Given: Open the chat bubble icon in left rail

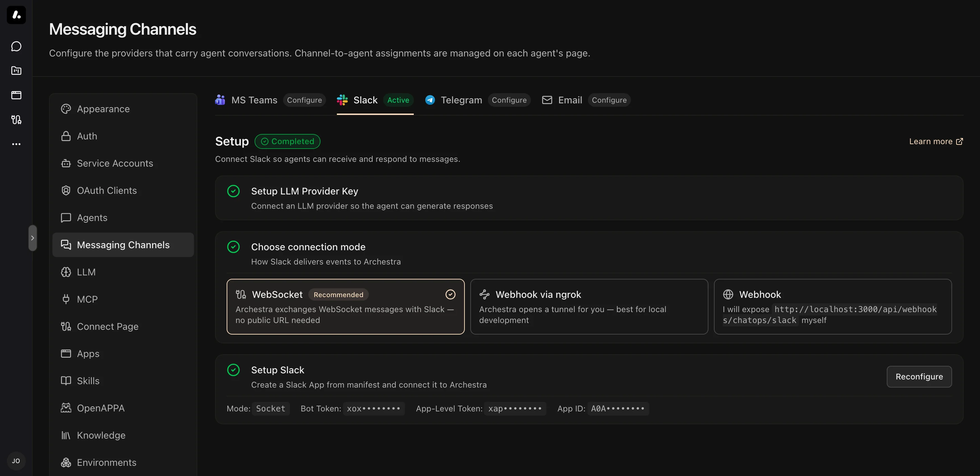Looking at the screenshot, I should pos(16,46).
